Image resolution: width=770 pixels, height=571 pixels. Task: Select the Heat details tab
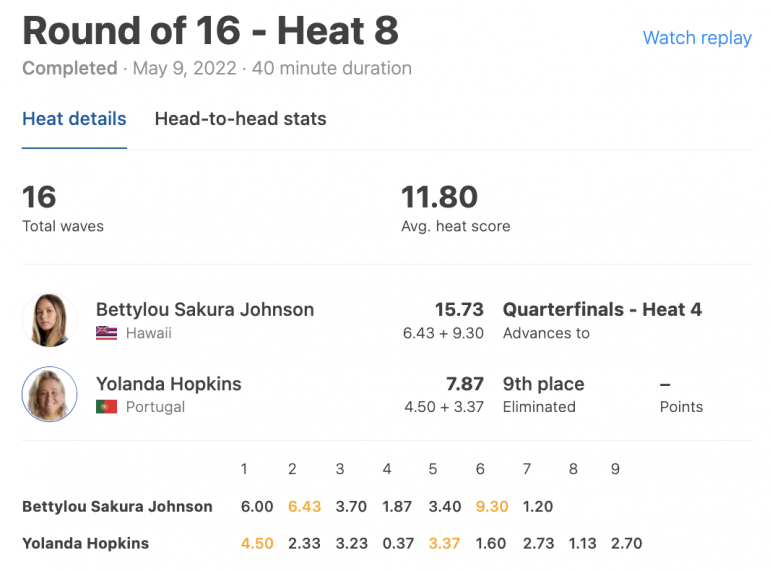[74, 119]
